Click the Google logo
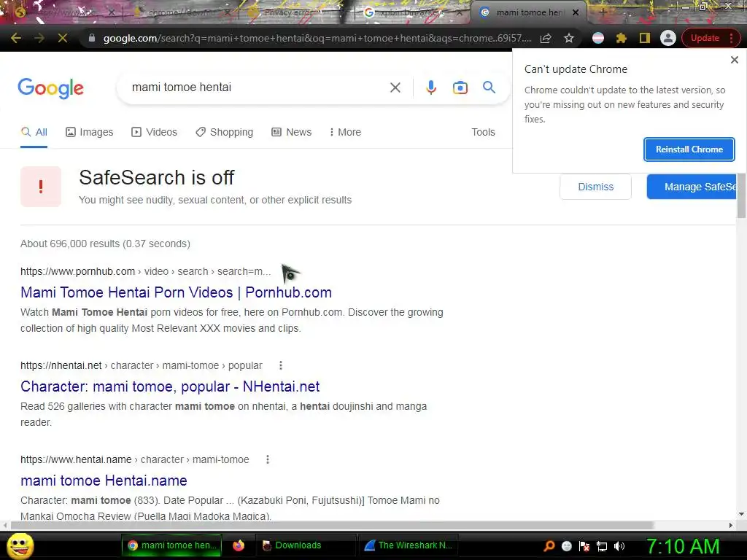 (x=50, y=88)
